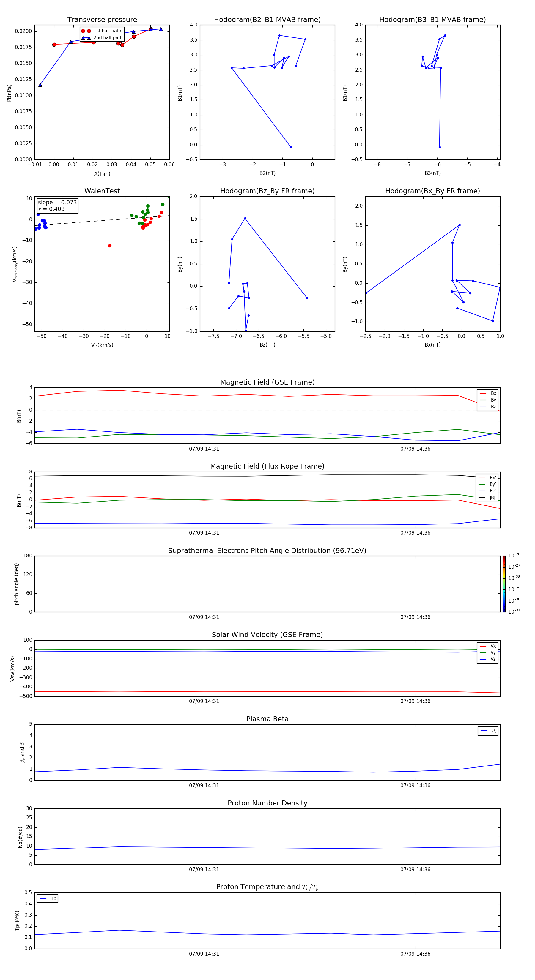This screenshot has width=535, height=980.
Task: Select the Vz entry in velocity legend
Action: coord(488,659)
